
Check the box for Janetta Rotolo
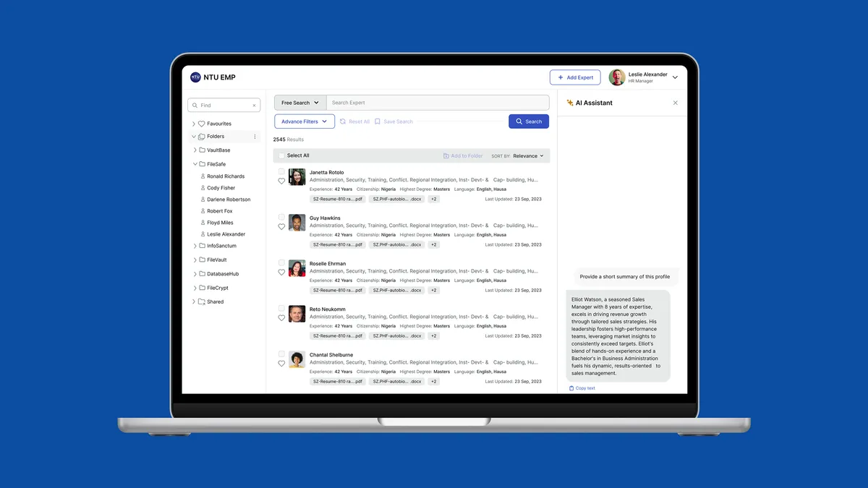tap(281, 172)
